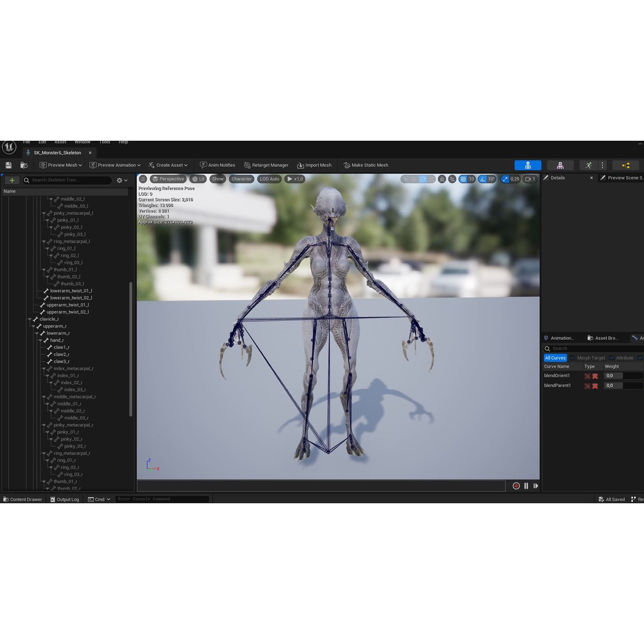Screen dimensions: 644x644
Task: Toggle Attribute curve filter checkbox
Action: point(611,358)
